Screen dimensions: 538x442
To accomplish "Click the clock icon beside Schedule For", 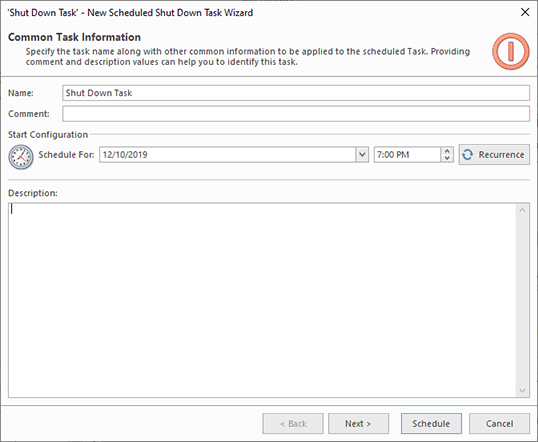I will click(x=21, y=157).
